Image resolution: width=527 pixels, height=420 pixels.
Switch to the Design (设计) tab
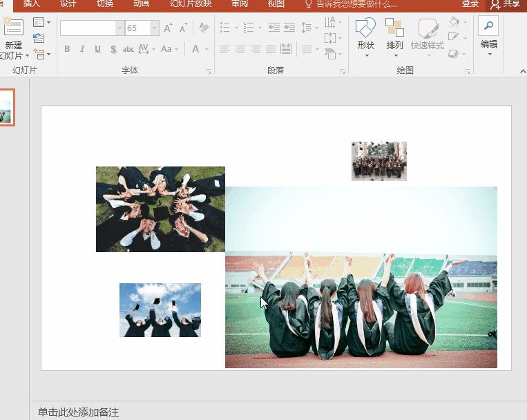68,3
